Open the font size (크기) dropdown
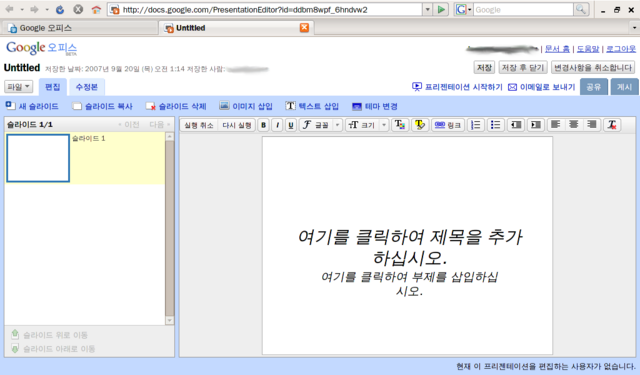This screenshot has height=375, width=640. pyautogui.click(x=367, y=125)
